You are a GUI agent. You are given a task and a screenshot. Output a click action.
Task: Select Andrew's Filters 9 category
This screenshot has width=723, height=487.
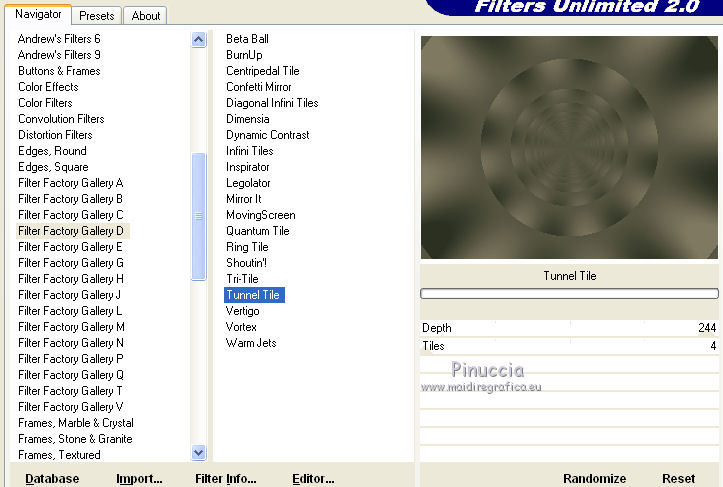pyautogui.click(x=59, y=55)
